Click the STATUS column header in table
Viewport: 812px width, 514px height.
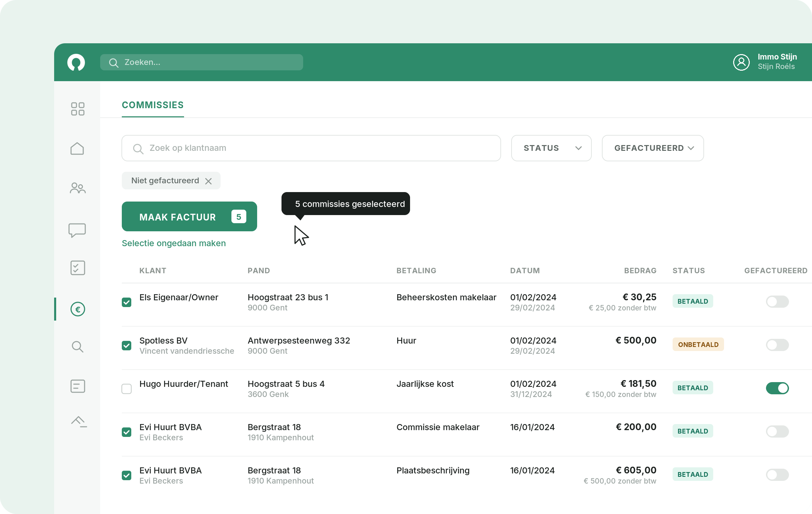689,271
